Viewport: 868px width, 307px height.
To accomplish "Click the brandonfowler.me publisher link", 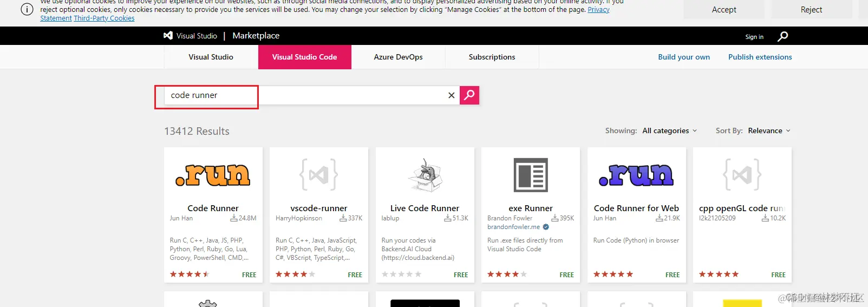I will [x=513, y=227].
